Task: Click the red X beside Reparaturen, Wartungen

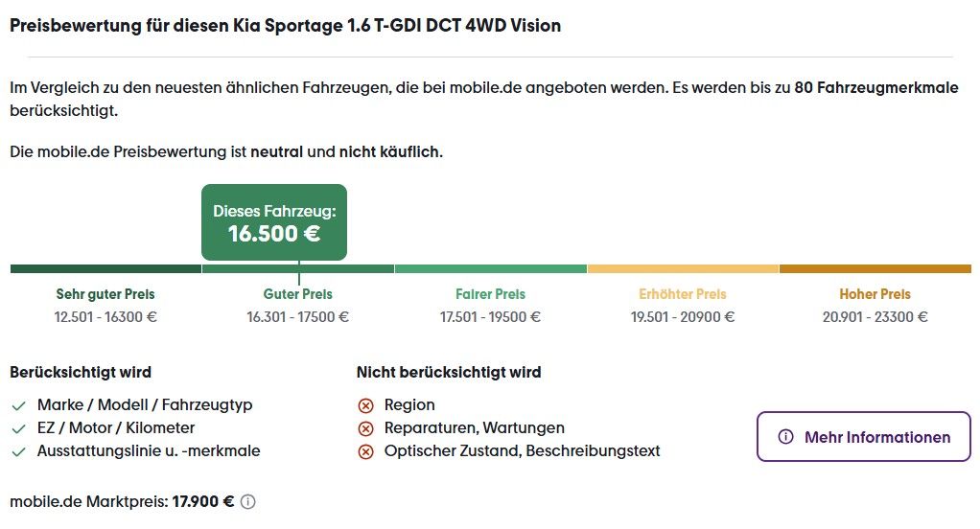Action: pyautogui.click(x=365, y=428)
